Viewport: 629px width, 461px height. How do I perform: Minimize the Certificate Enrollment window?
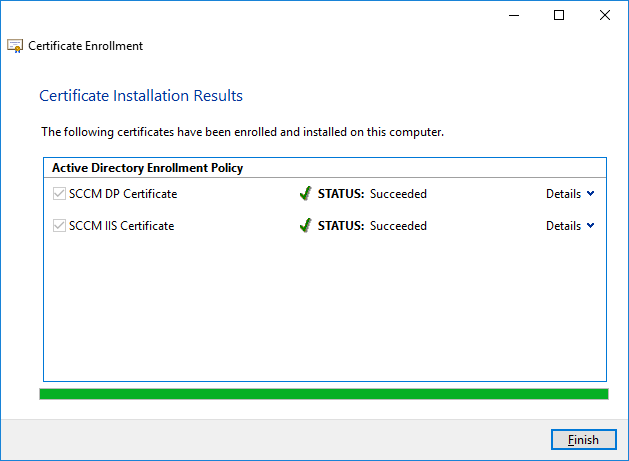[514, 15]
